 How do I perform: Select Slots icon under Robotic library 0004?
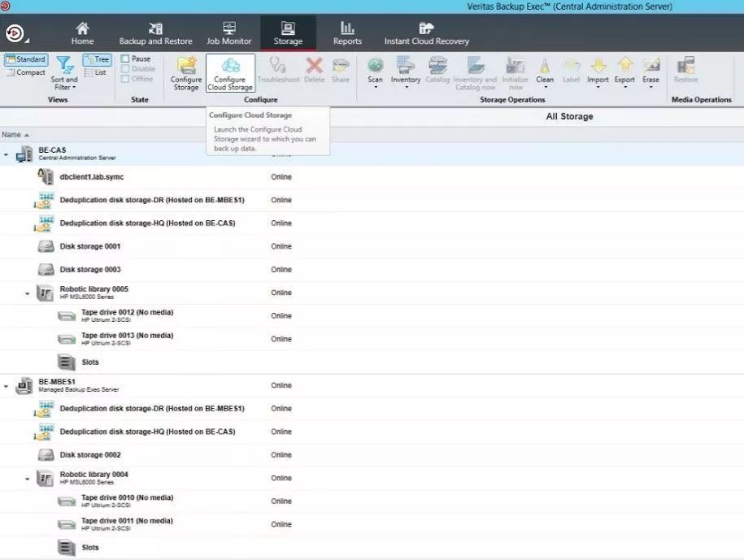tap(67, 548)
